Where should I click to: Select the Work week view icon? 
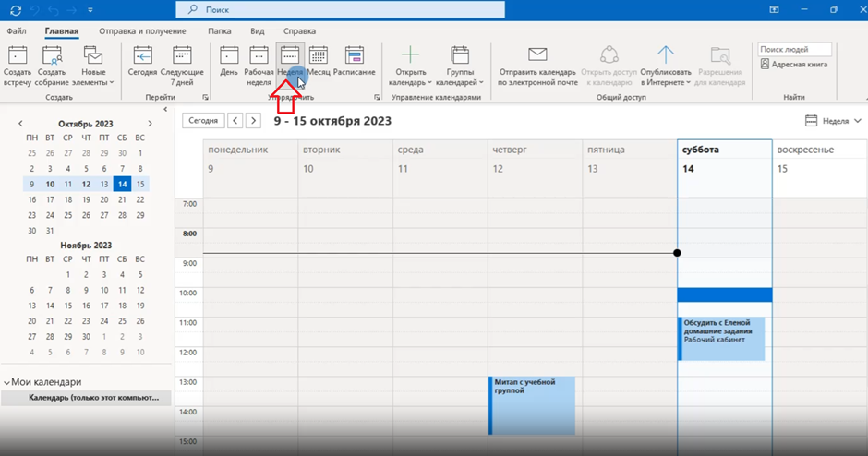click(259, 55)
